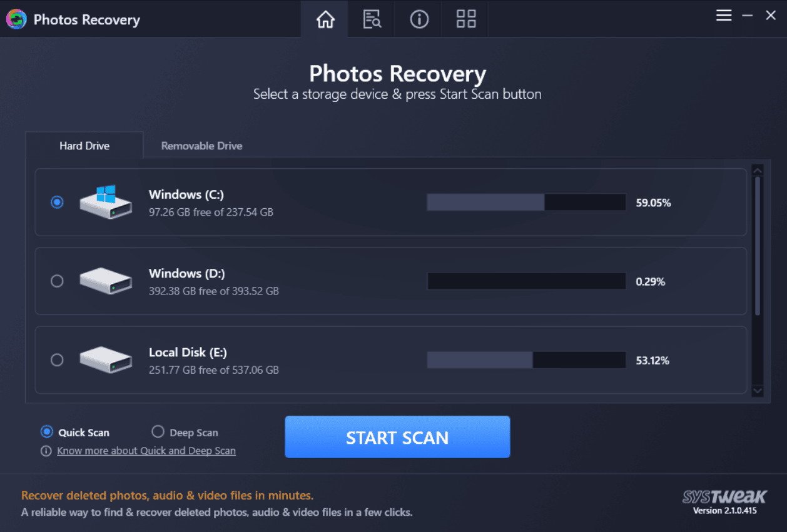The height and width of the screenshot is (532, 787).
Task: Enable Deep Scan mode
Action: pyautogui.click(x=158, y=431)
